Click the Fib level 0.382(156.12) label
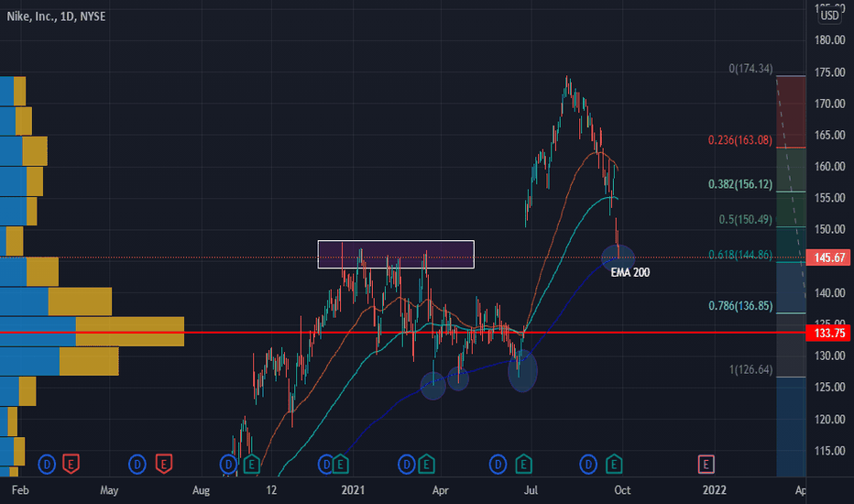 pyautogui.click(x=740, y=184)
